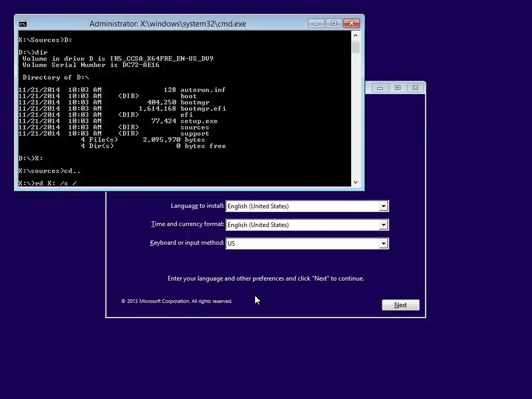Click the 'Time and currency format:' label

click(x=188, y=224)
